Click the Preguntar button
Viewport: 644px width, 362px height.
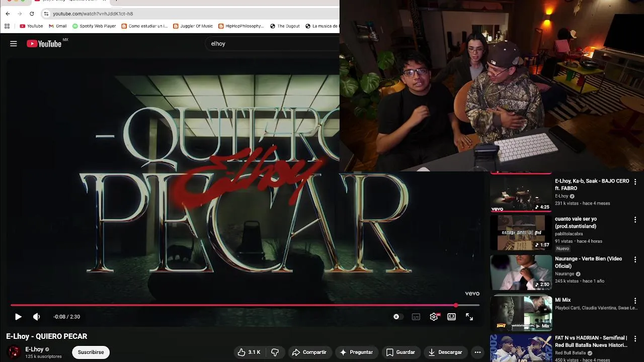tap(356, 352)
